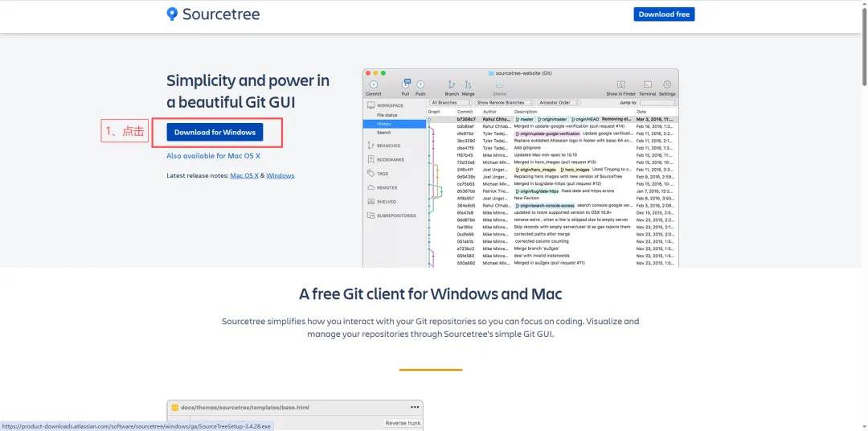Click the Author column header
868x431 pixels.
490,111
